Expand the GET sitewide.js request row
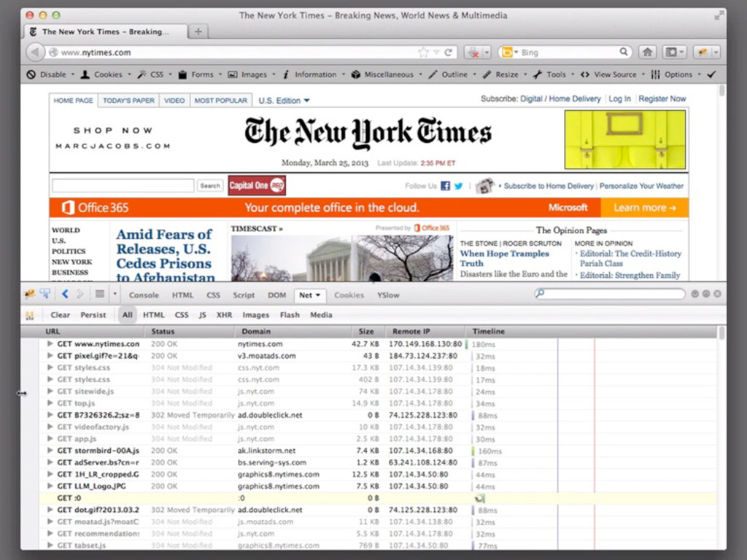This screenshot has height=560, width=747. coord(50,391)
